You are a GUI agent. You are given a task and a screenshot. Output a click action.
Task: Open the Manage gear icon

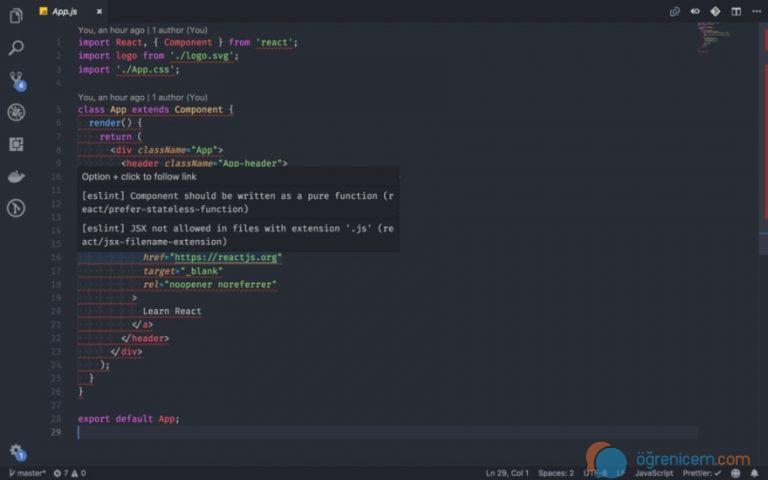16,451
